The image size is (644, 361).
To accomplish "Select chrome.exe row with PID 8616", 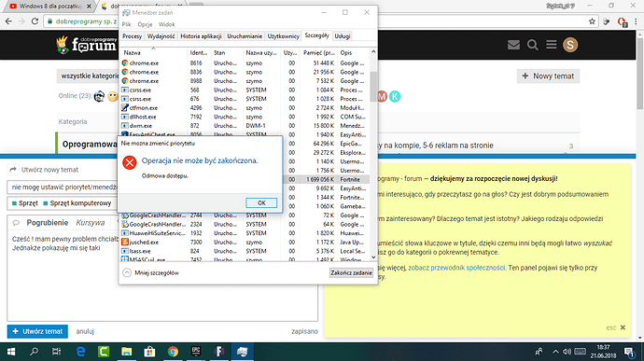I will (245, 63).
